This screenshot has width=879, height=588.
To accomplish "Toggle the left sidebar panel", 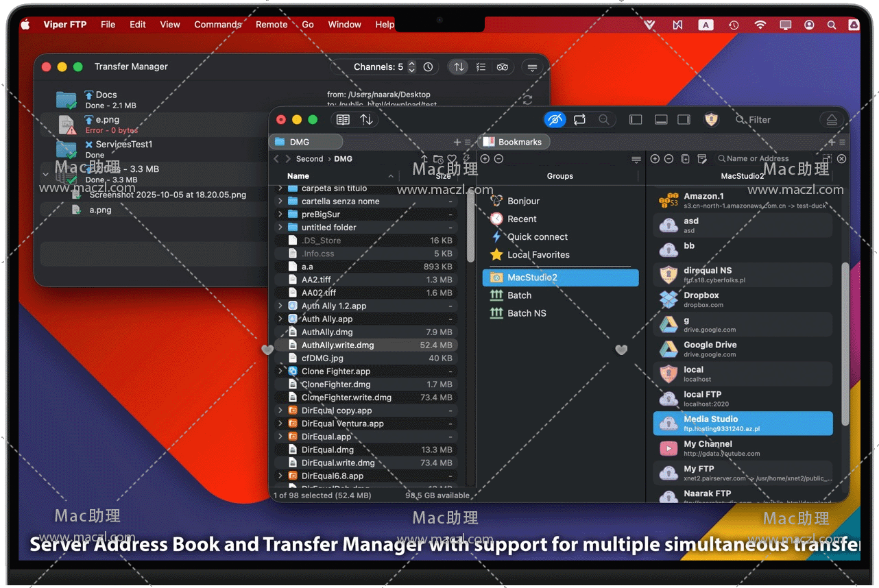I will point(636,120).
